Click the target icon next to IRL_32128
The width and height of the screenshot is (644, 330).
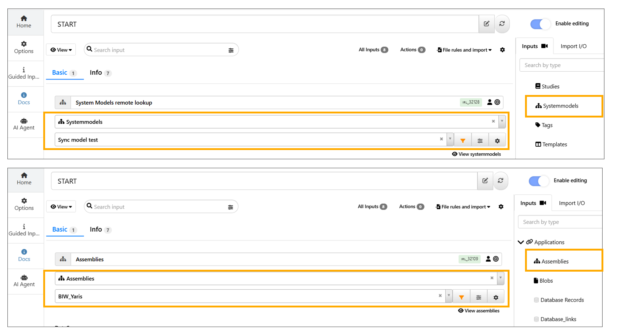[497, 102]
